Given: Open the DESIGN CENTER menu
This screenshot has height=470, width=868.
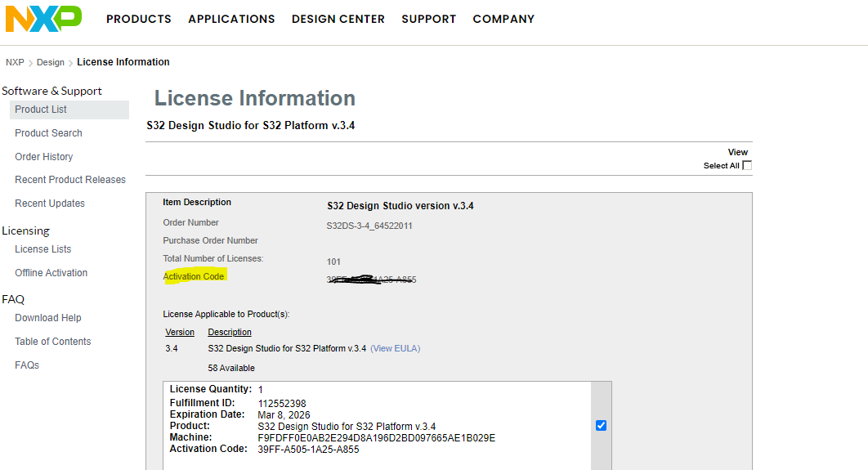Looking at the screenshot, I should click(338, 19).
